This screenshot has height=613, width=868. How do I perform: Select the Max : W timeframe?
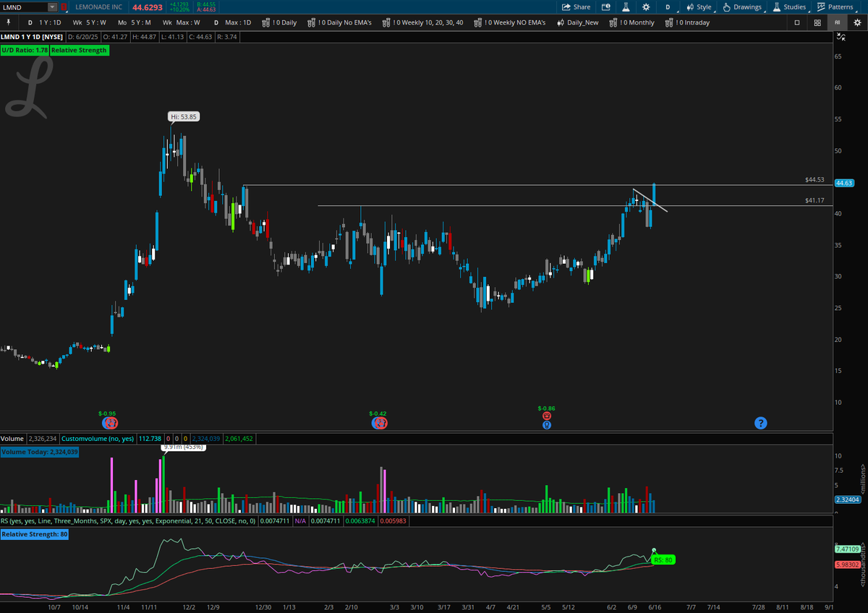pyautogui.click(x=182, y=22)
